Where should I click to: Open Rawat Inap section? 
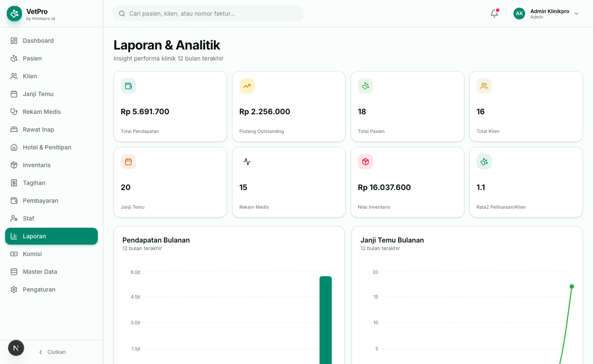[51, 130]
